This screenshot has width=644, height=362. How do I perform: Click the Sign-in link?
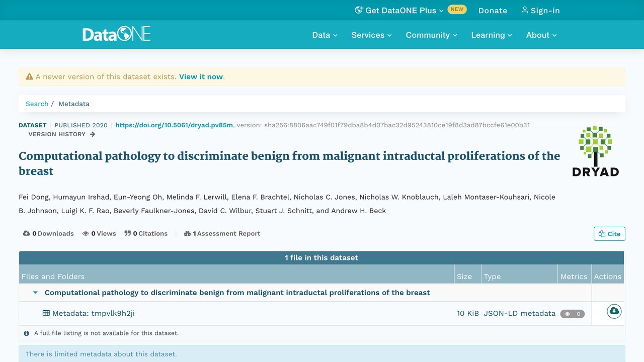540,10
